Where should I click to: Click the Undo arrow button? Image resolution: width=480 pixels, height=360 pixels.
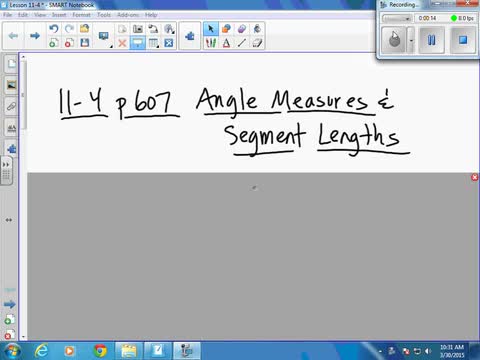point(54,29)
